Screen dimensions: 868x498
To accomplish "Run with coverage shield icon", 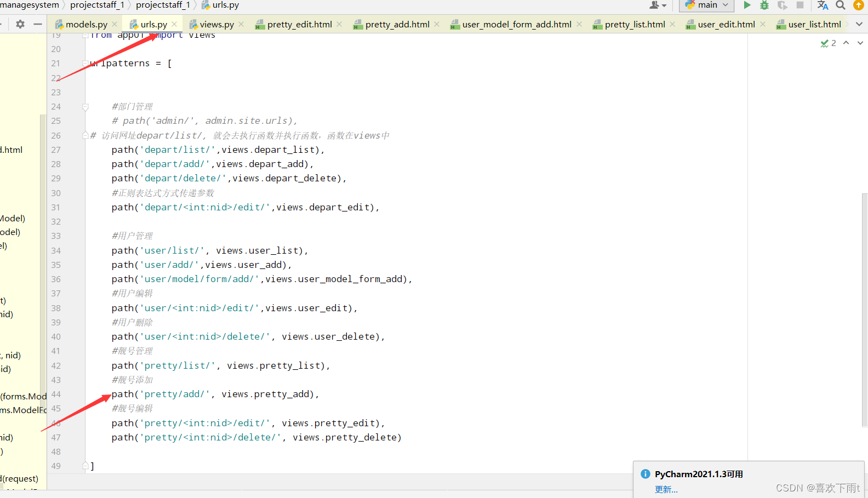I will point(782,5).
